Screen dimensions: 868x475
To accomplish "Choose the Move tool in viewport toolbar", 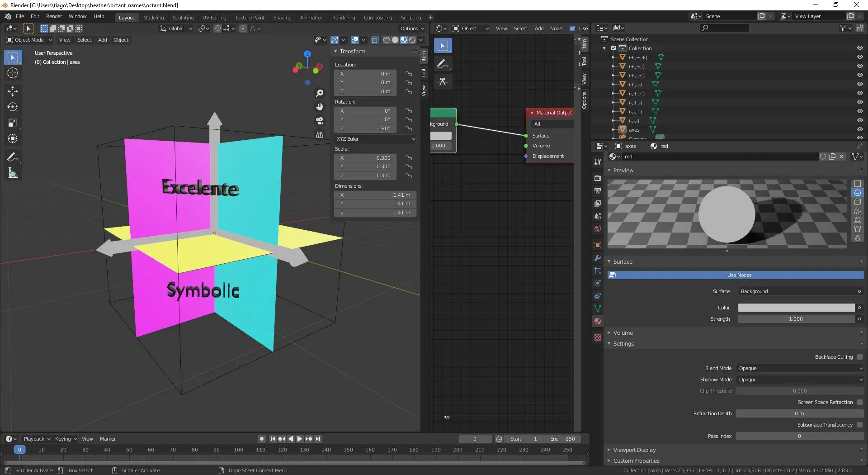I will (x=13, y=91).
